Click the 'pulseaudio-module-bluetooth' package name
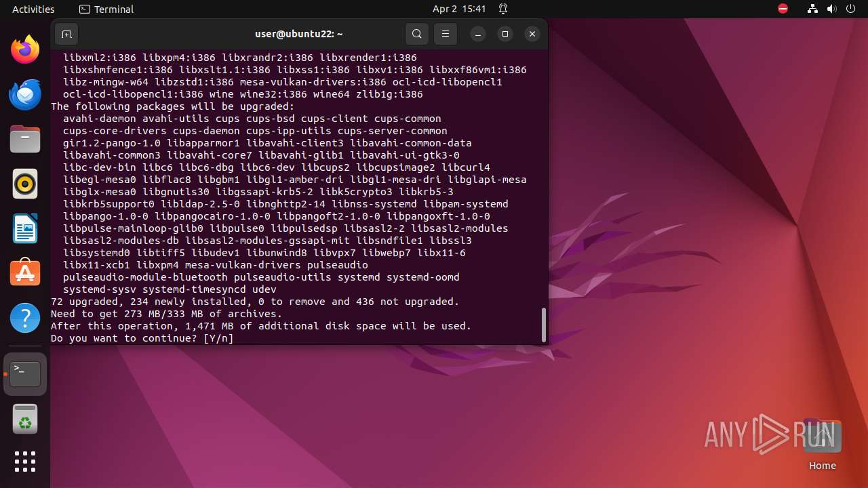Screen dimensions: 868x488 click(145, 277)
